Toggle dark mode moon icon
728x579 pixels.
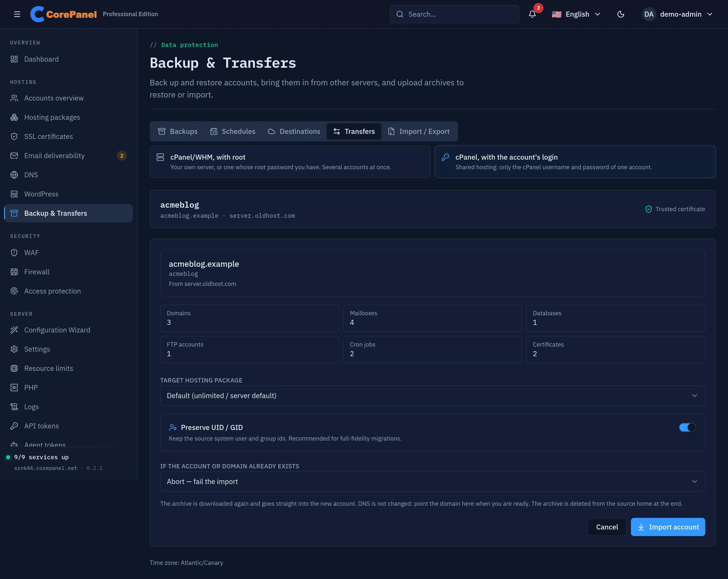click(x=621, y=14)
